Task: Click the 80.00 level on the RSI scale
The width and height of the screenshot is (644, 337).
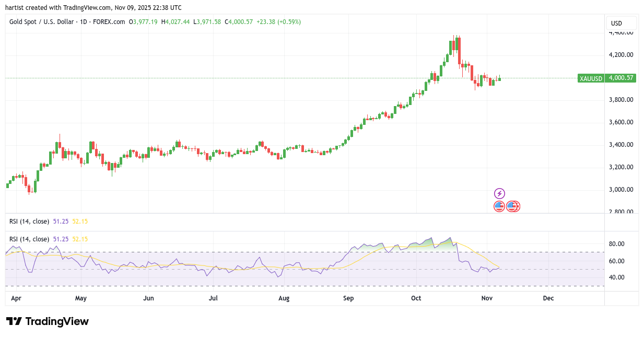Action: 617,244
